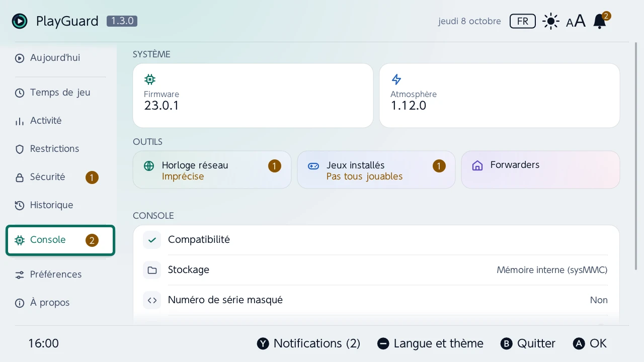Switch language using the FR button
644x362 pixels.
point(523,21)
